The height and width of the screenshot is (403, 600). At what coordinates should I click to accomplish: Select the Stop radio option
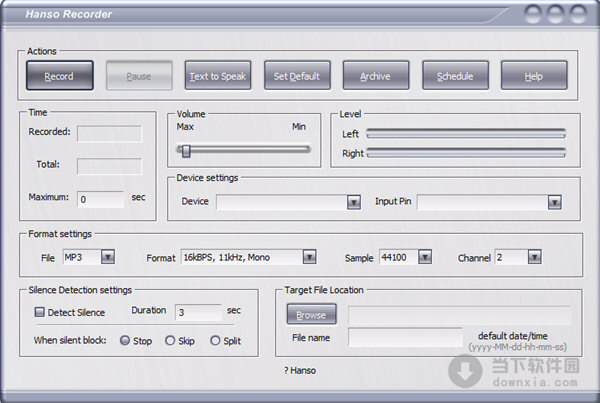coord(125,340)
